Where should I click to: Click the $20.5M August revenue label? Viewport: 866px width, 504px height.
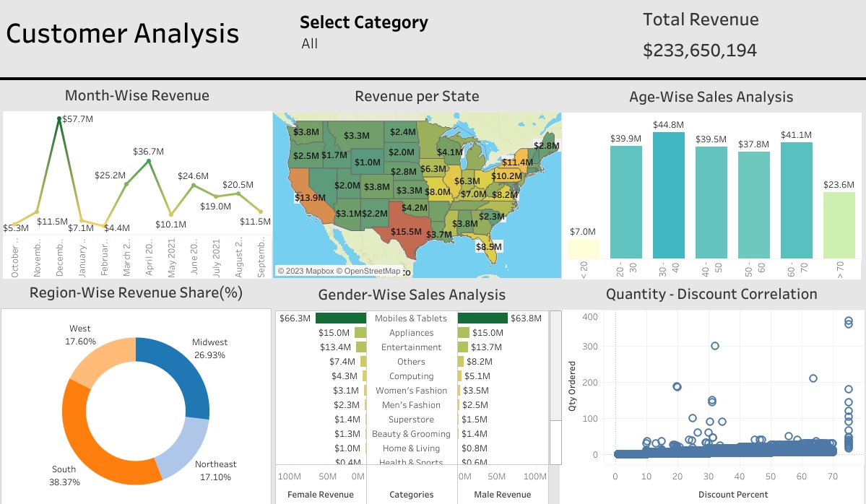pos(238,184)
